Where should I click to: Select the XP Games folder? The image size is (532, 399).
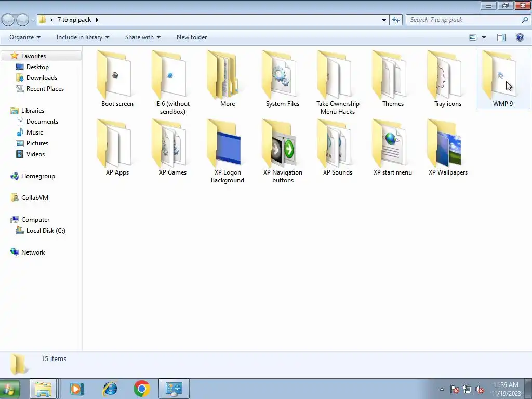pyautogui.click(x=172, y=147)
